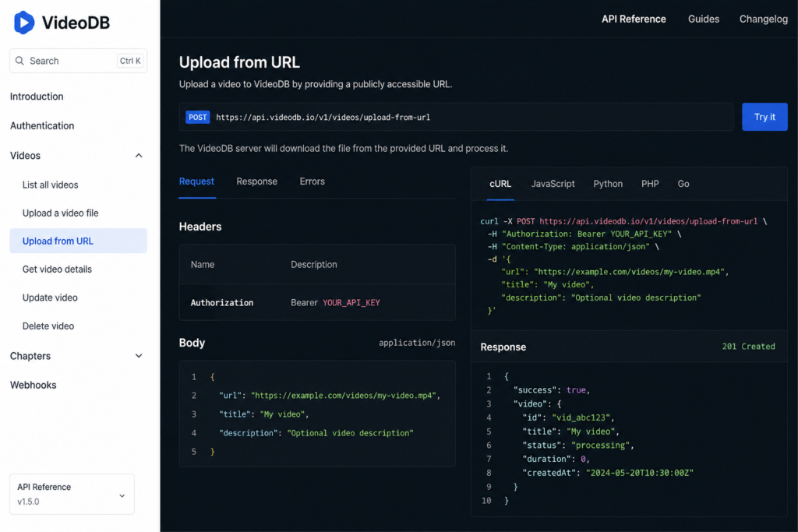Open the Webhooks page

tap(33, 385)
